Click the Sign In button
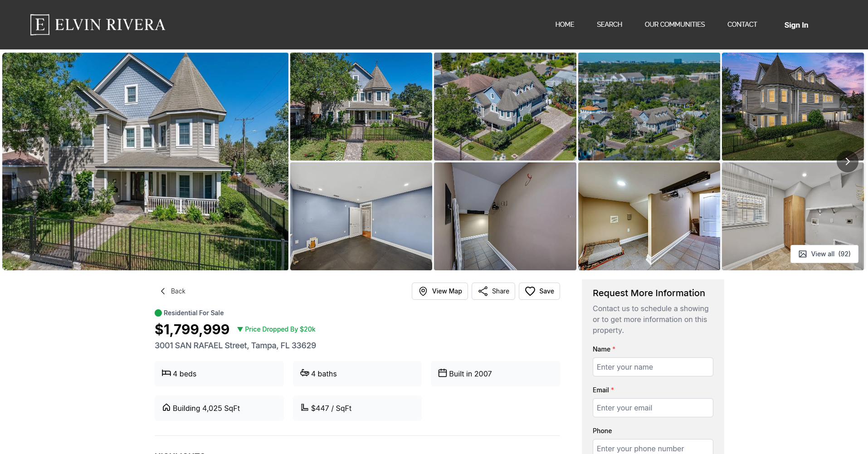Screen dimensions: 868x454 point(796,25)
